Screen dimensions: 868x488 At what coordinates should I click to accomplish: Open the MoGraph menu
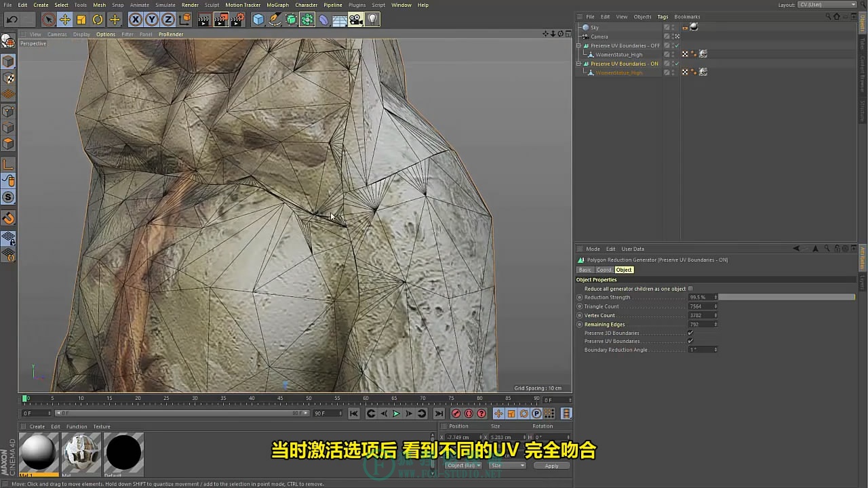(277, 5)
